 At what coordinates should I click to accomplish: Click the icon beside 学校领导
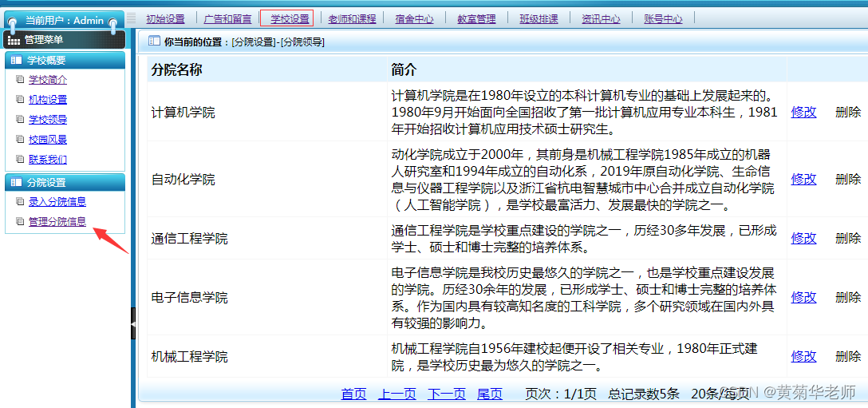(x=21, y=120)
